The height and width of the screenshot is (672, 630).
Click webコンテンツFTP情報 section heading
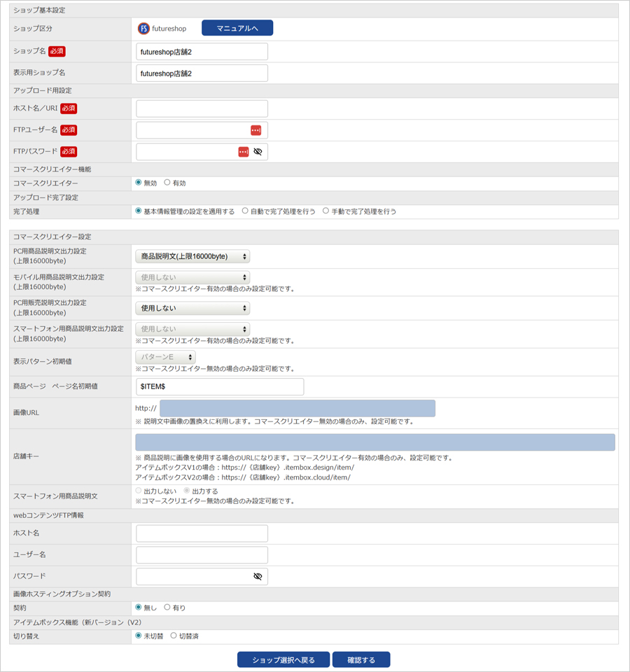pyautogui.click(x=48, y=515)
